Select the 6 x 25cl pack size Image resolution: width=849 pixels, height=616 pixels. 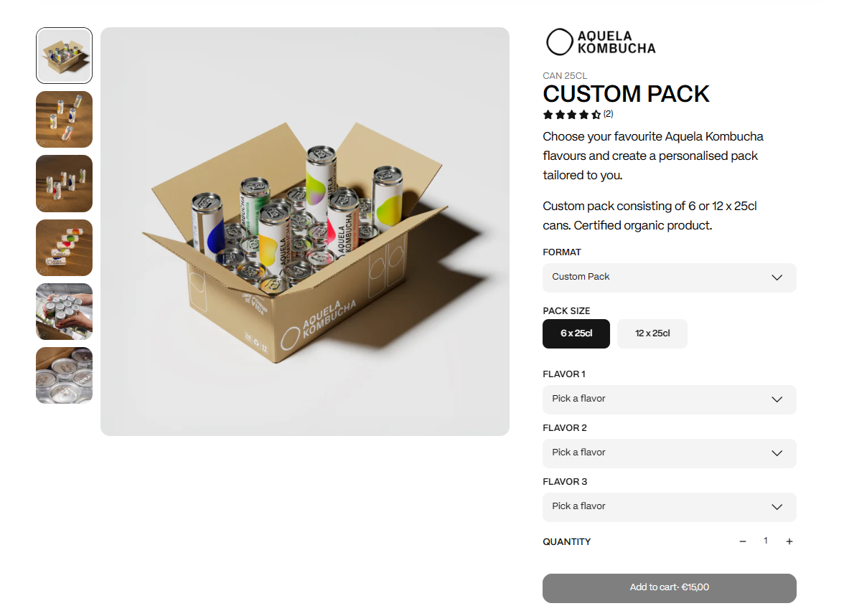[576, 333]
